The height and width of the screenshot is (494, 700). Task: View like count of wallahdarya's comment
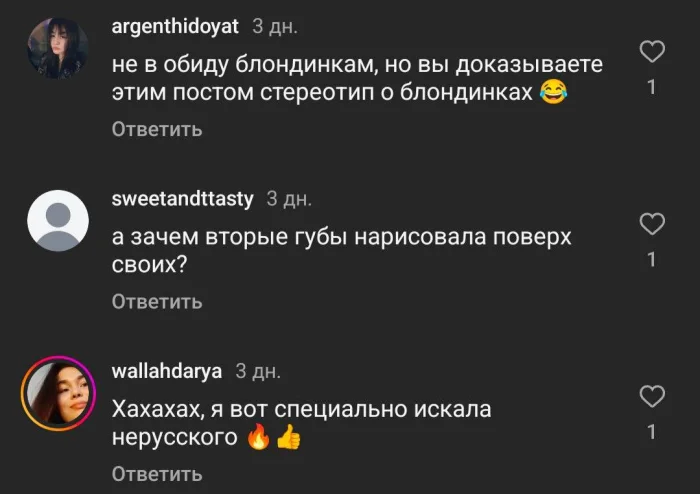652,432
